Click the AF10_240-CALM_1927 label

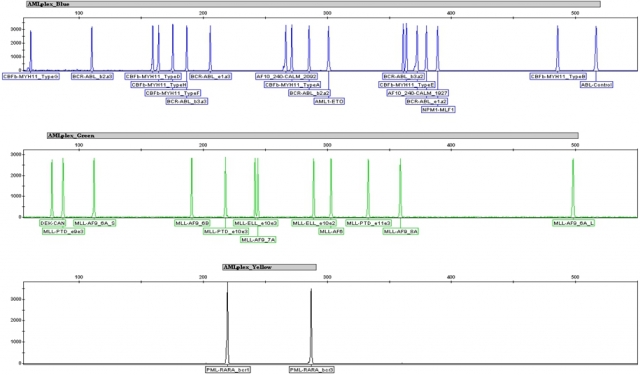(x=418, y=93)
